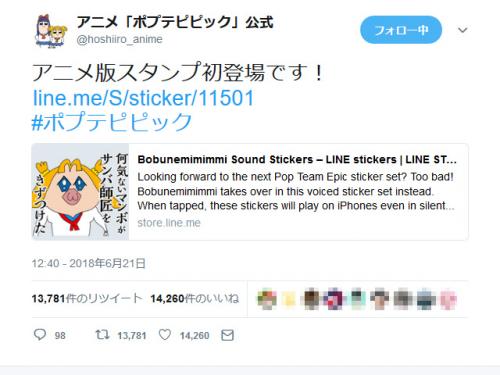Image resolution: width=500 pixels, height=375 pixels.
Task: Open Bobunemimimmi Sound Stickers card title
Action: click(x=297, y=160)
